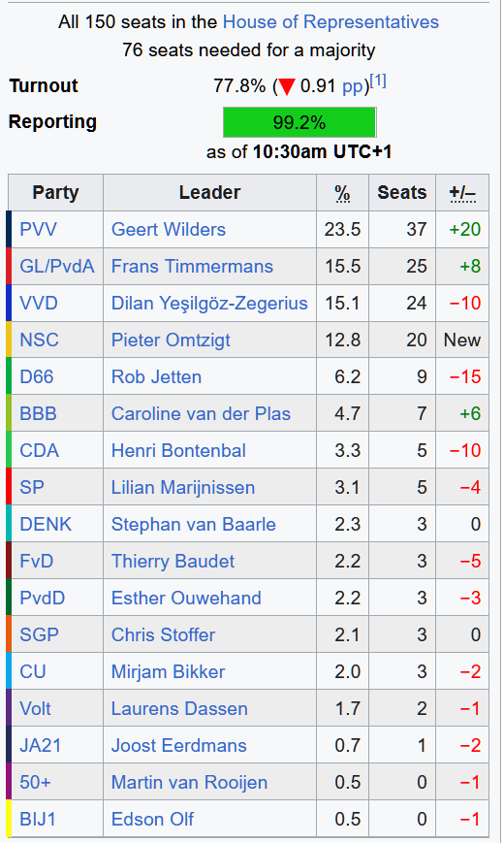This screenshot has height=843, width=504.
Task: Click the +/– column header
Action: point(462,192)
